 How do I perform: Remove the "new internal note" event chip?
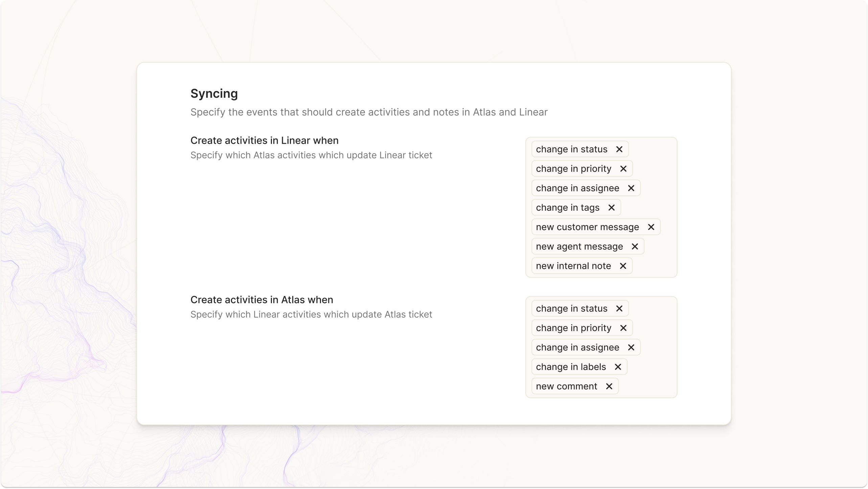pyautogui.click(x=623, y=266)
